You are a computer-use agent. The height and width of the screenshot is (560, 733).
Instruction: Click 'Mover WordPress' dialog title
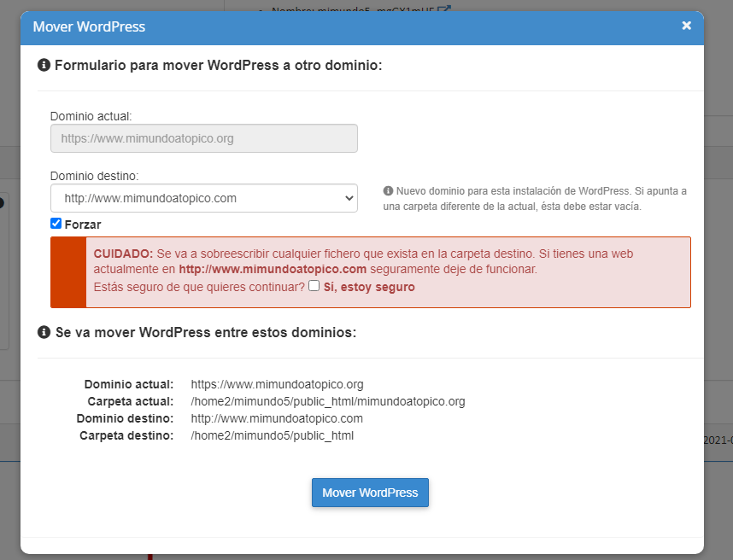(89, 26)
